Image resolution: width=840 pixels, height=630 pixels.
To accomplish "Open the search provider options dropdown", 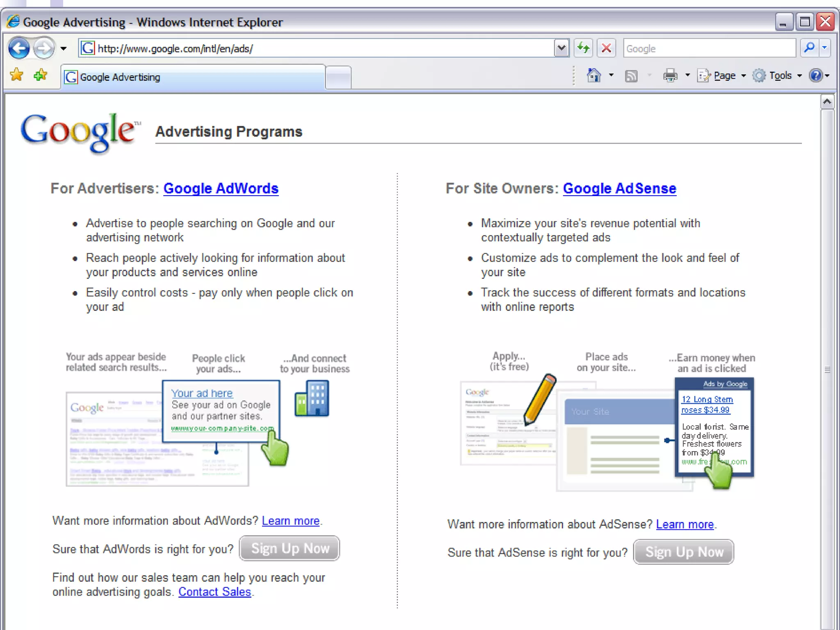I will pyautogui.click(x=825, y=48).
